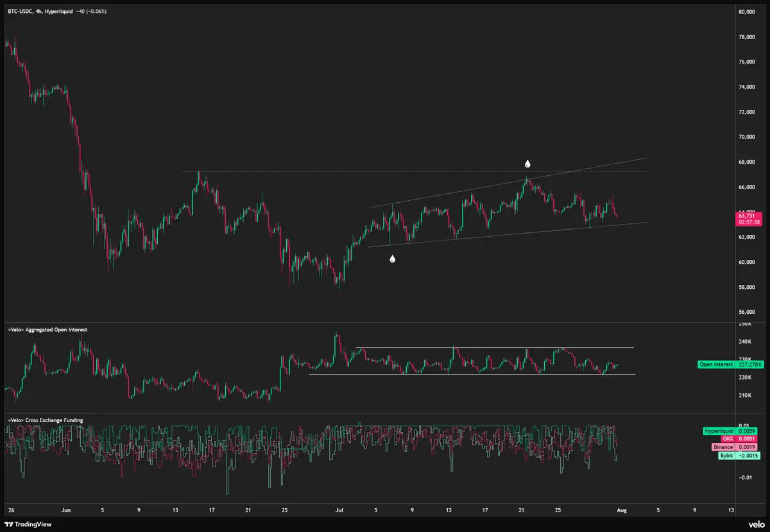This screenshot has width=770, height=532.
Task: Click the 72,000 price axis label
Action: click(x=748, y=112)
